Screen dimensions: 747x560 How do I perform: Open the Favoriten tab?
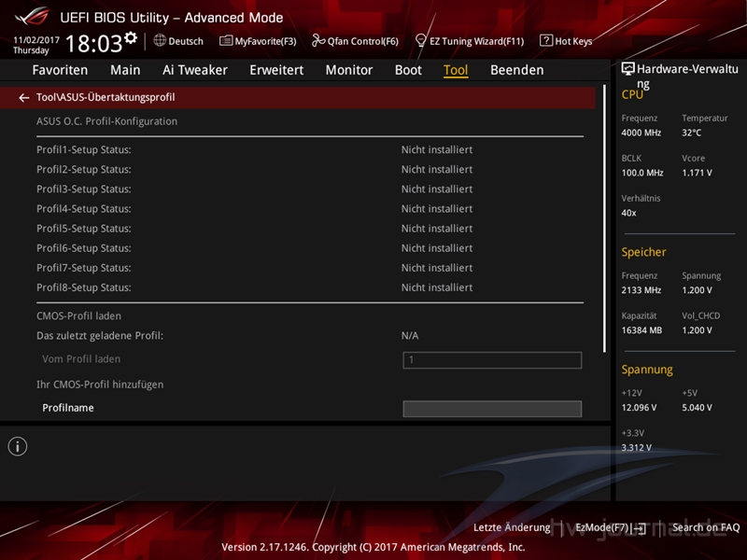(x=60, y=70)
